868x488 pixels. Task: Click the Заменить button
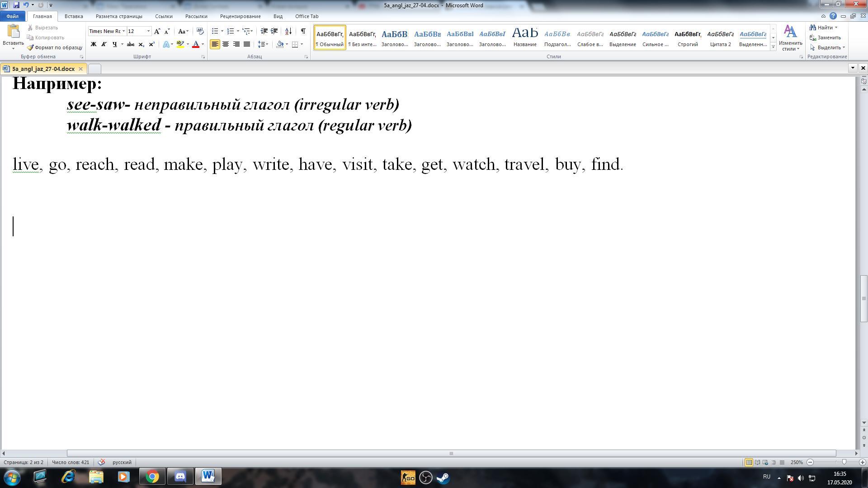point(825,38)
